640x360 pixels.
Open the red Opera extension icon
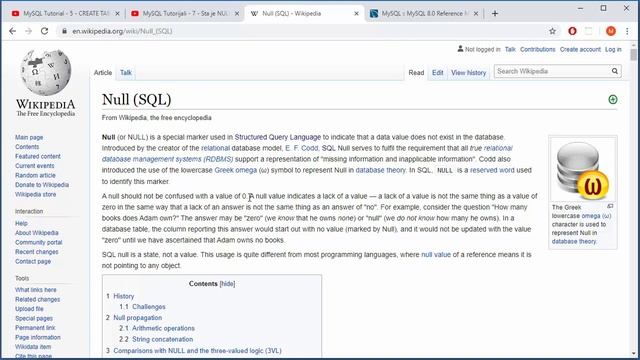pos(572,31)
